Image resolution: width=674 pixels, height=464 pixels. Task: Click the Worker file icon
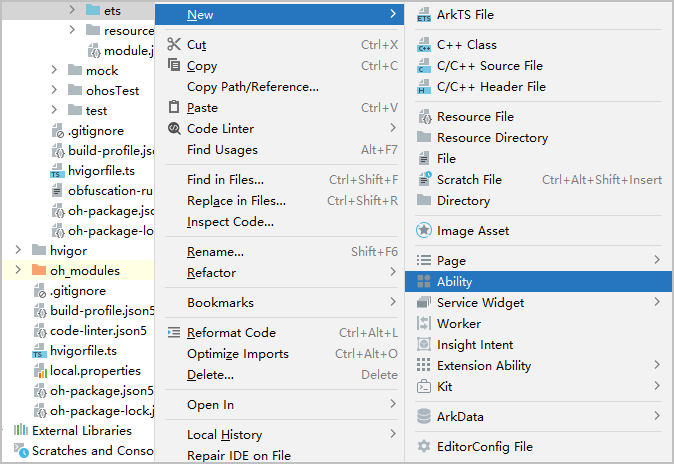(424, 324)
